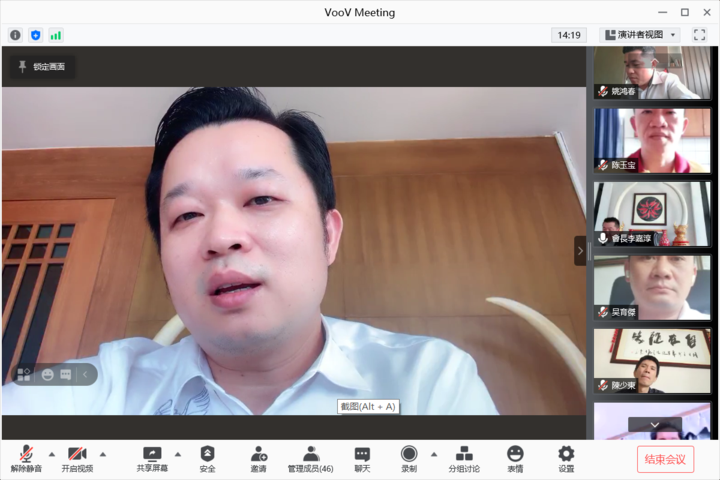Check the green network signal icon
Screen dimensions: 720x480
click(x=56, y=35)
